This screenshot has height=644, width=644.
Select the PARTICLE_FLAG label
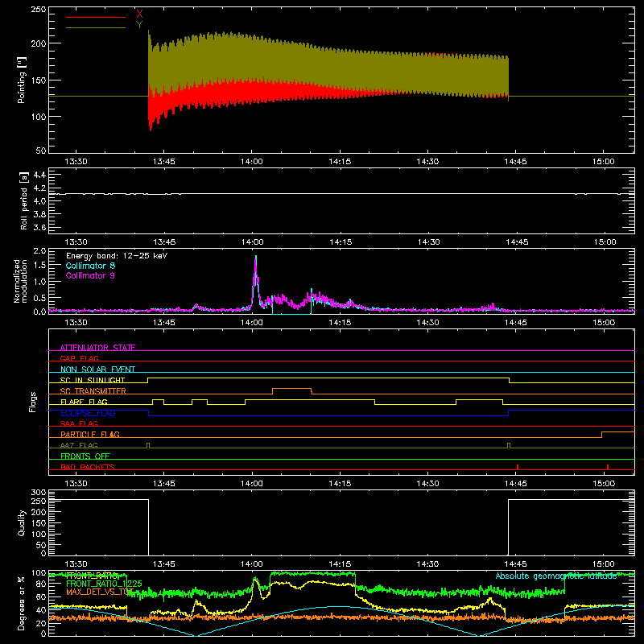[90, 434]
